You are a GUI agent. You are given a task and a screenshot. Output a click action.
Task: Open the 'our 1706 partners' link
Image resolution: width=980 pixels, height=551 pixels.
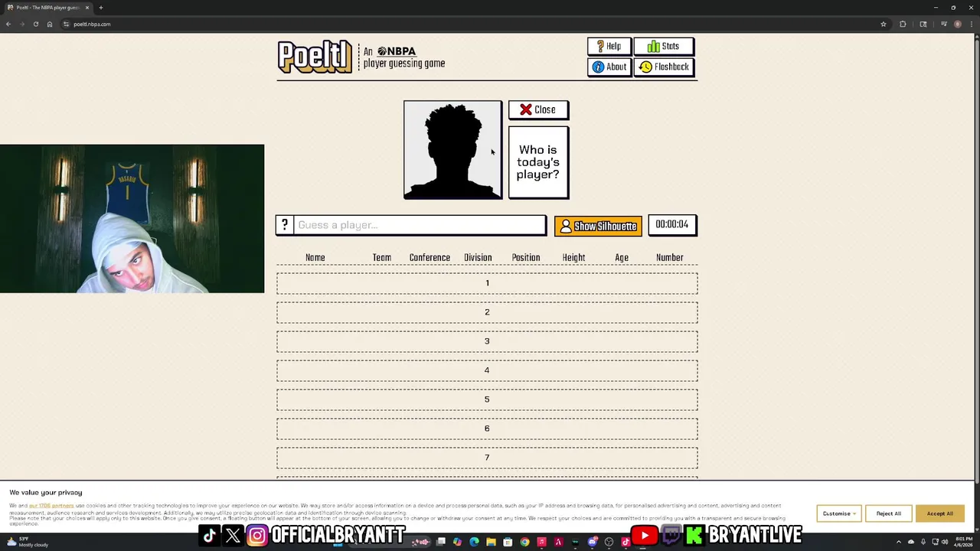pyautogui.click(x=51, y=506)
